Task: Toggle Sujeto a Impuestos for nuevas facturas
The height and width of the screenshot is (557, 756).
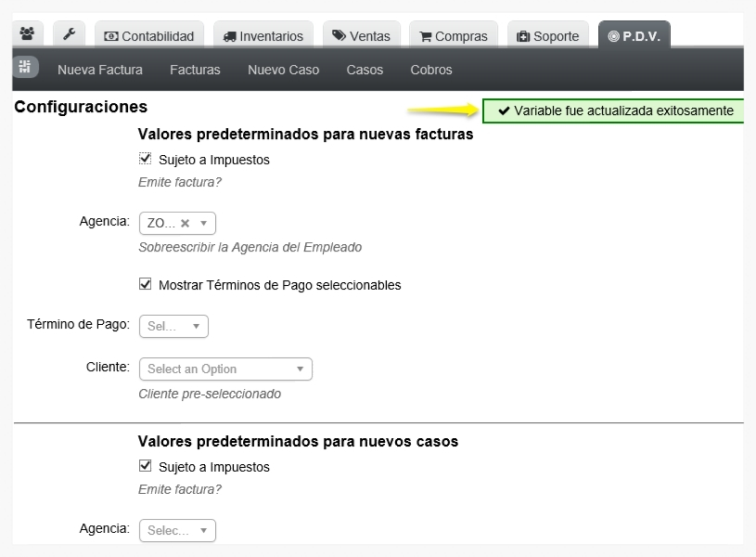Action: point(145,159)
